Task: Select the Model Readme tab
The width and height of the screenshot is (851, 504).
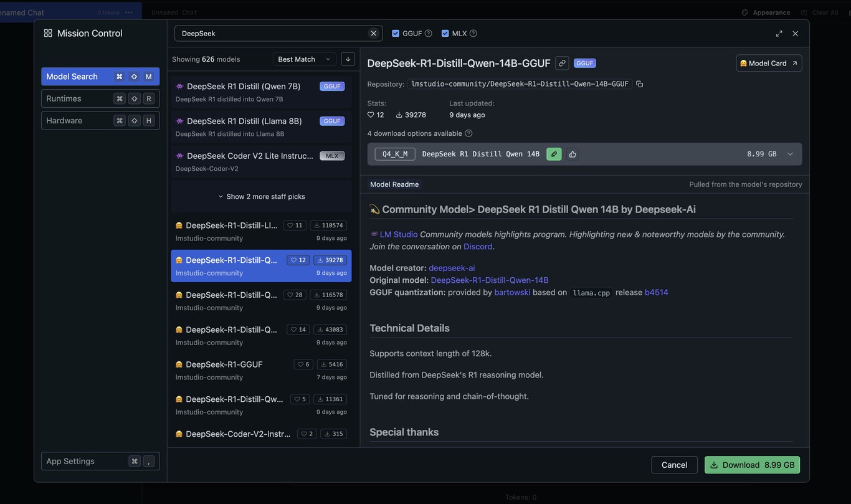Action: [x=394, y=184]
